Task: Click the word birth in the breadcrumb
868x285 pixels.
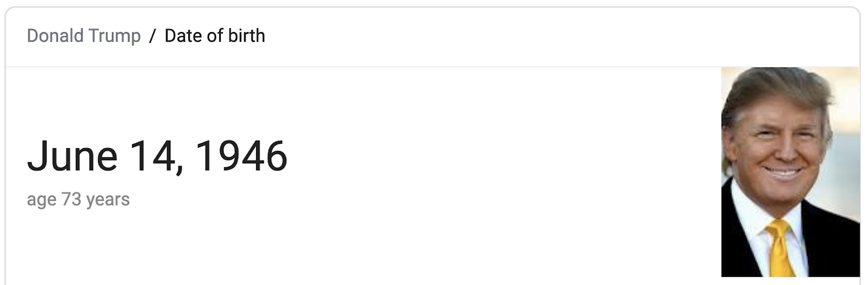Action: click(x=247, y=36)
